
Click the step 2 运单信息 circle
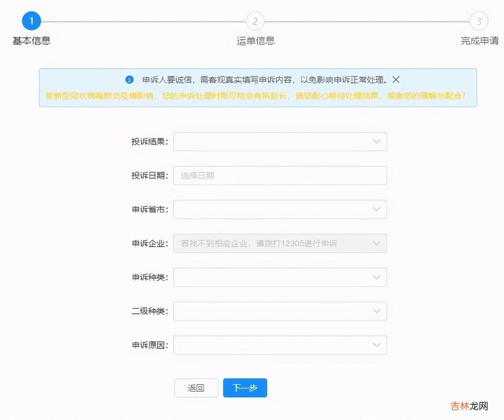(255, 21)
